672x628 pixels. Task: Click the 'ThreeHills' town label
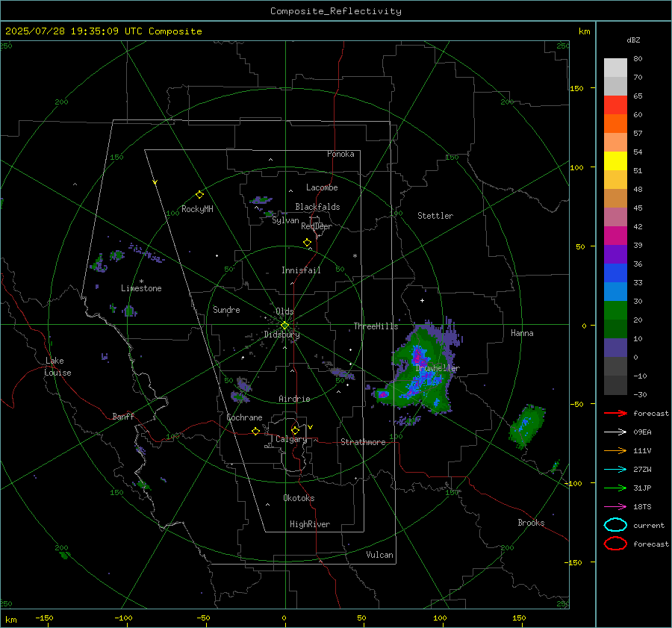376,326
